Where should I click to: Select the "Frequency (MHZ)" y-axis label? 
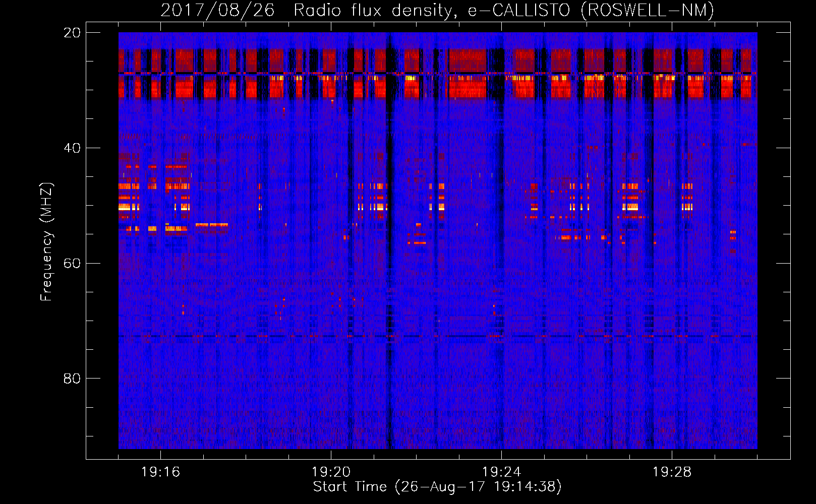click(x=46, y=242)
